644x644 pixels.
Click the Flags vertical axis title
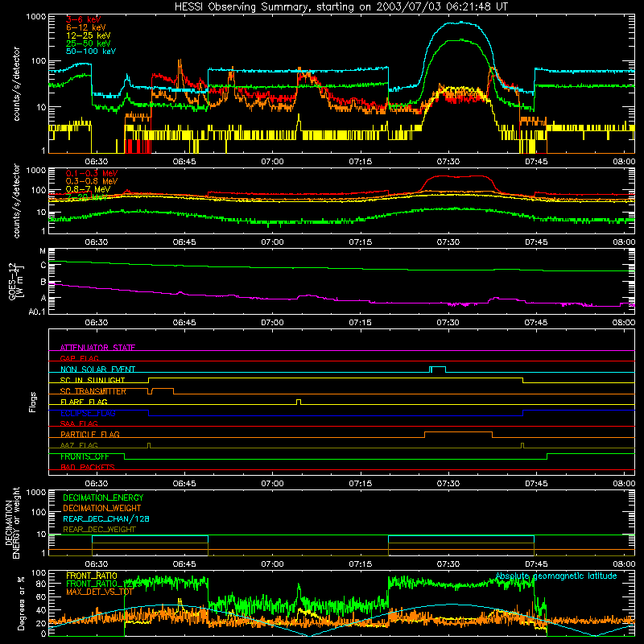pyautogui.click(x=33, y=402)
